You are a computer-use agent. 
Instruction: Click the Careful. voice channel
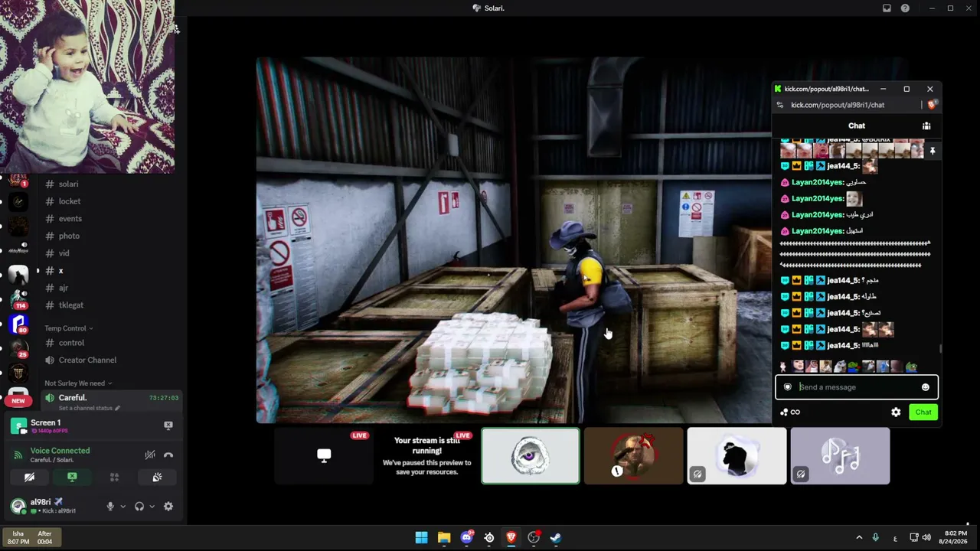coord(73,397)
